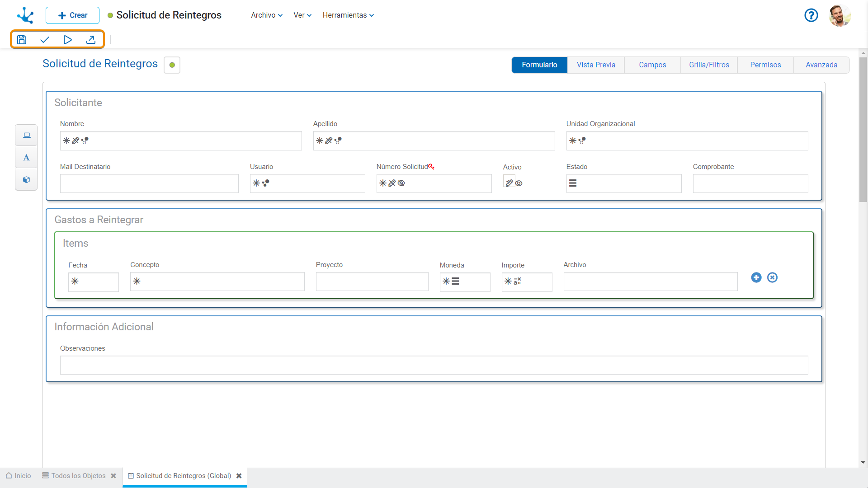The image size is (868, 488).
Task: Select the laptop field tool in sidebar
Action: [x=27, y=136]
